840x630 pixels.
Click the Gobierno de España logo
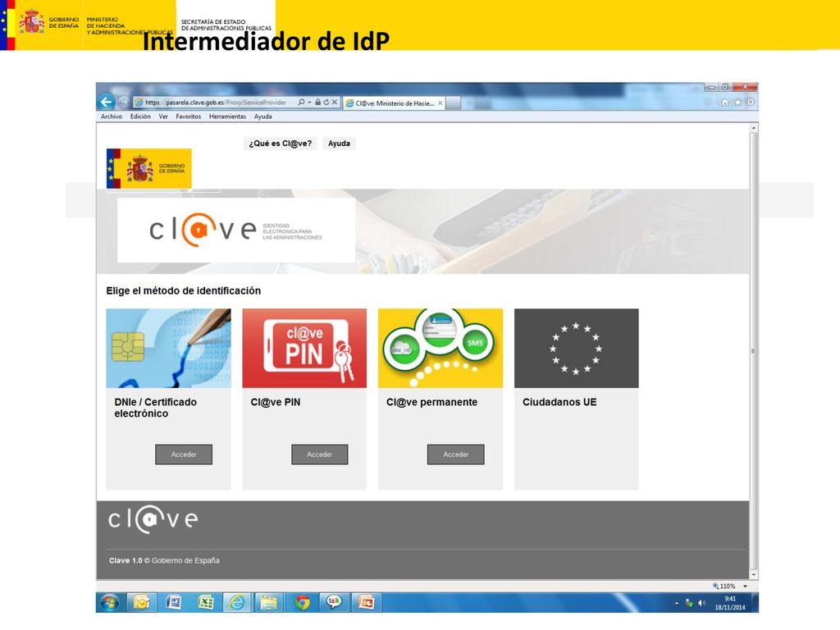pyautogui.click(x=149, y=168)
